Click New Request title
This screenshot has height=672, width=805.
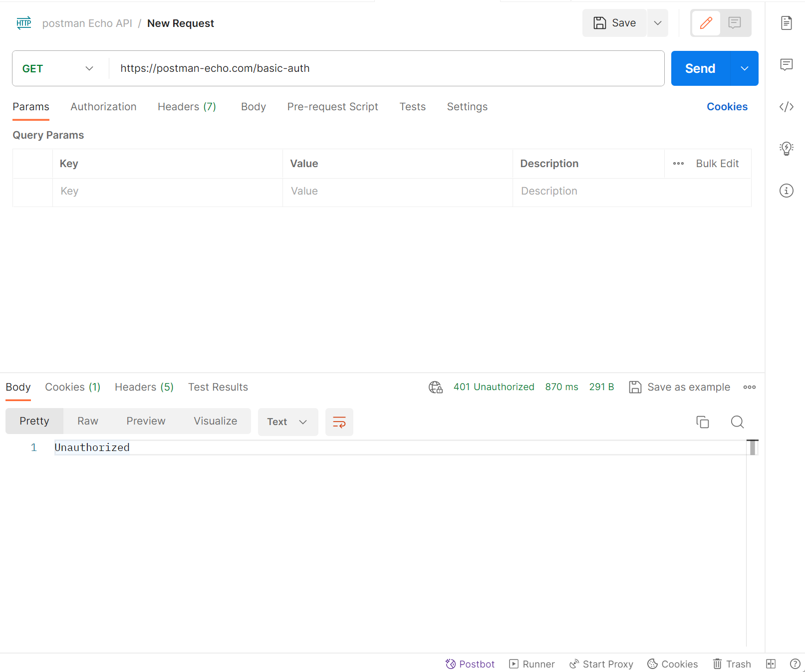[181, 23]
